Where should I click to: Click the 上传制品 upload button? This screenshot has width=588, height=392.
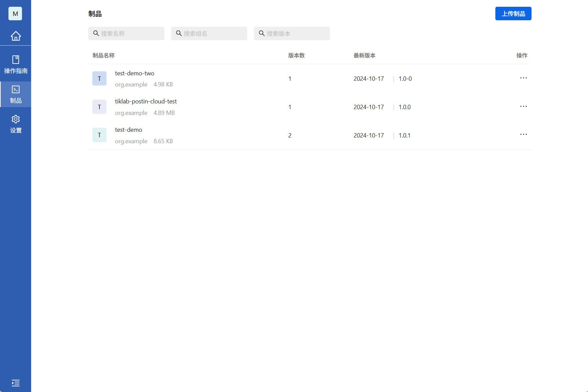pos(513,14)
